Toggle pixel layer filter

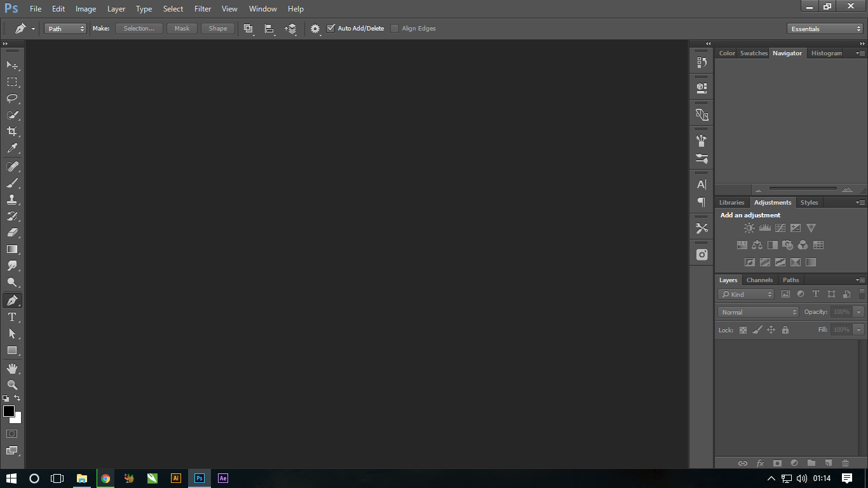coord(785,294)
